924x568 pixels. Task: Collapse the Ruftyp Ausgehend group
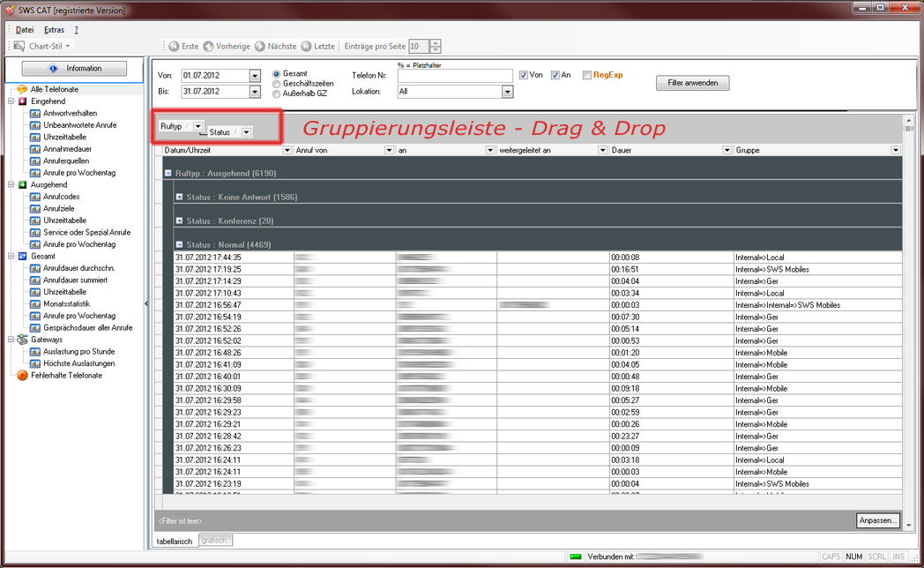click(168, 173)
